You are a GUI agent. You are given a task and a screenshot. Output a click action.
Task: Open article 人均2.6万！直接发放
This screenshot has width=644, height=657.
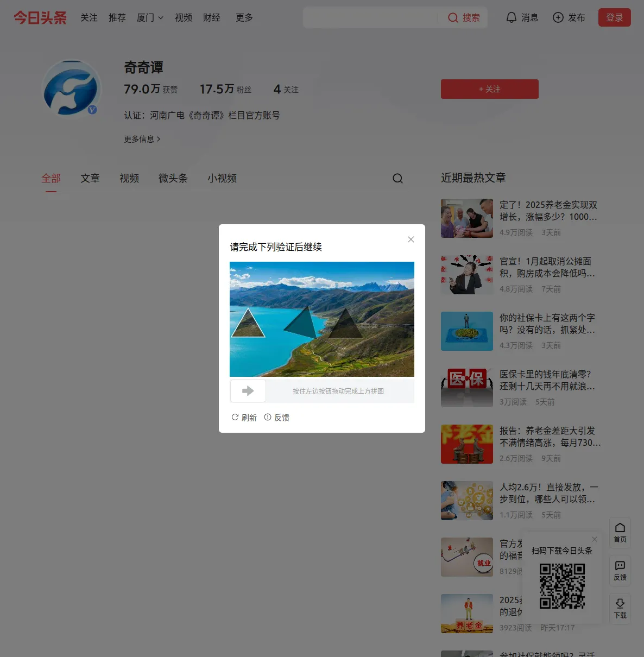click(549, 493)
